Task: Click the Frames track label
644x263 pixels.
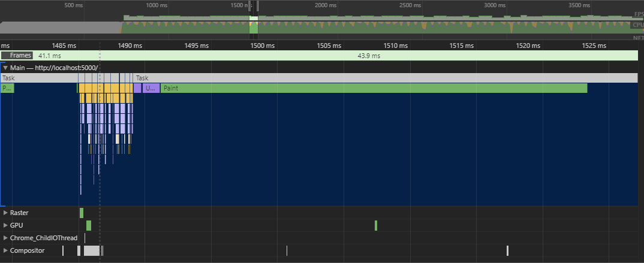Action: 20,56
